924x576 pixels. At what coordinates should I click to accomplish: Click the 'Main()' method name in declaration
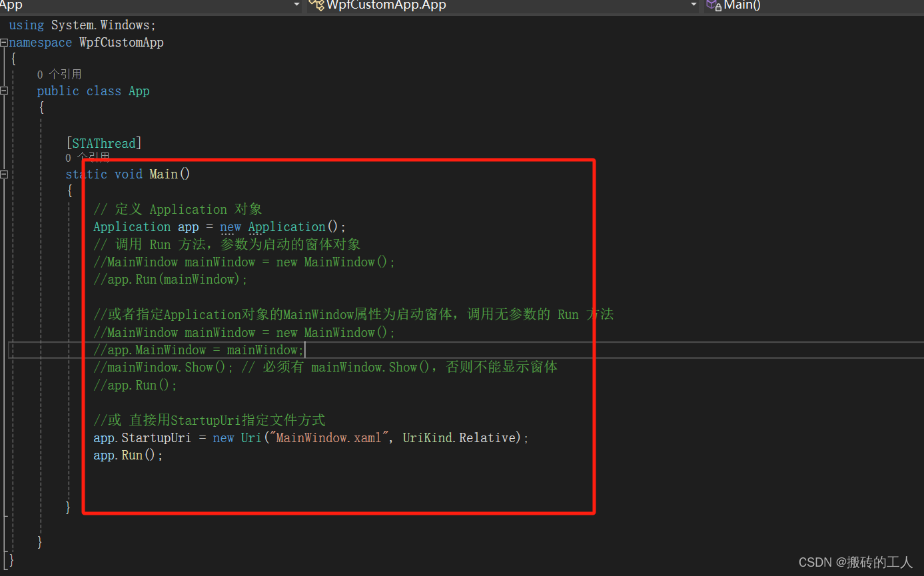(x=170, y=174)
